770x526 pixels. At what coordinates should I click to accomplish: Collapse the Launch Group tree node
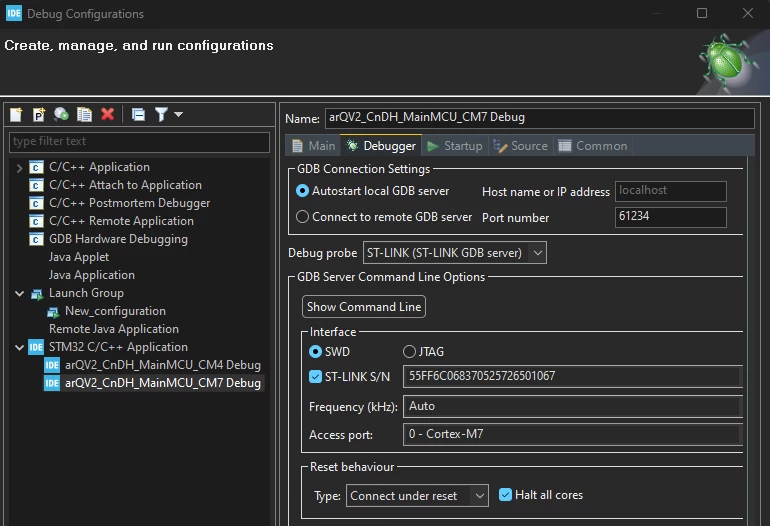tap(19, 294)
